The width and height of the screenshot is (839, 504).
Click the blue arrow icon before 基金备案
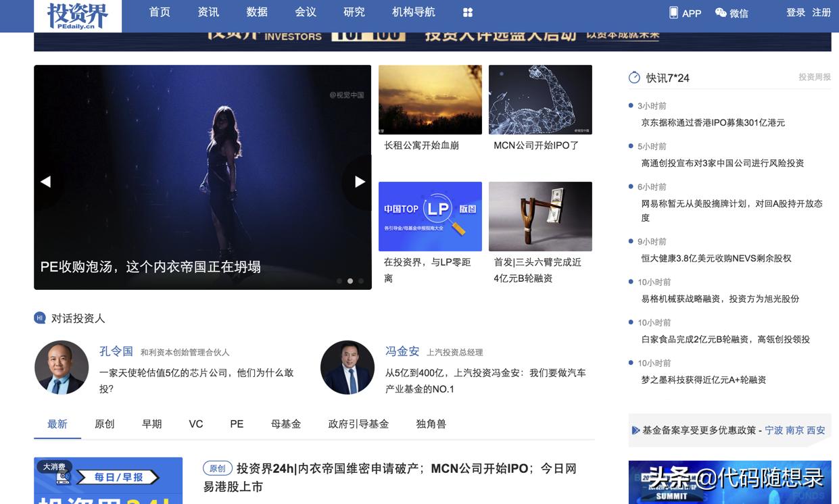[x=635, y=430]
